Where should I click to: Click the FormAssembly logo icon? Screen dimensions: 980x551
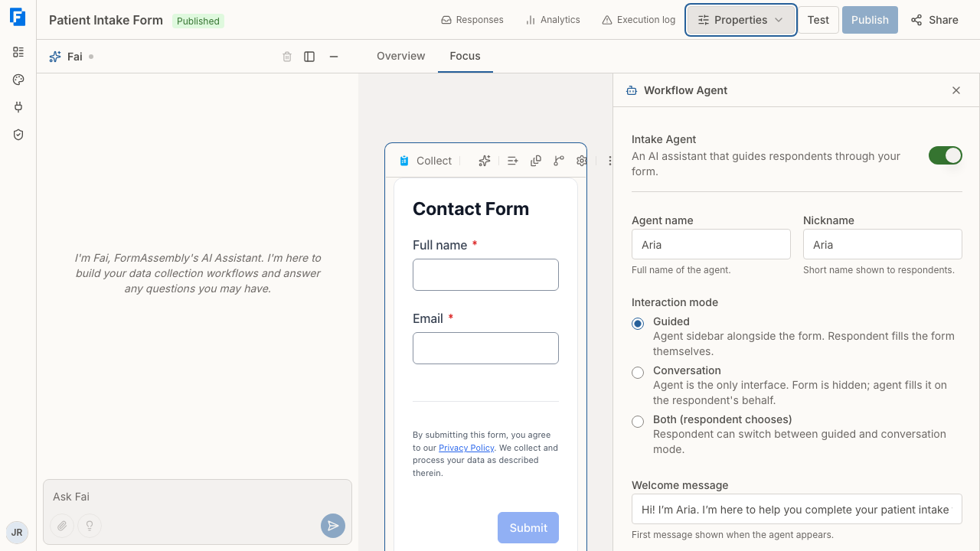coord(18,18)
